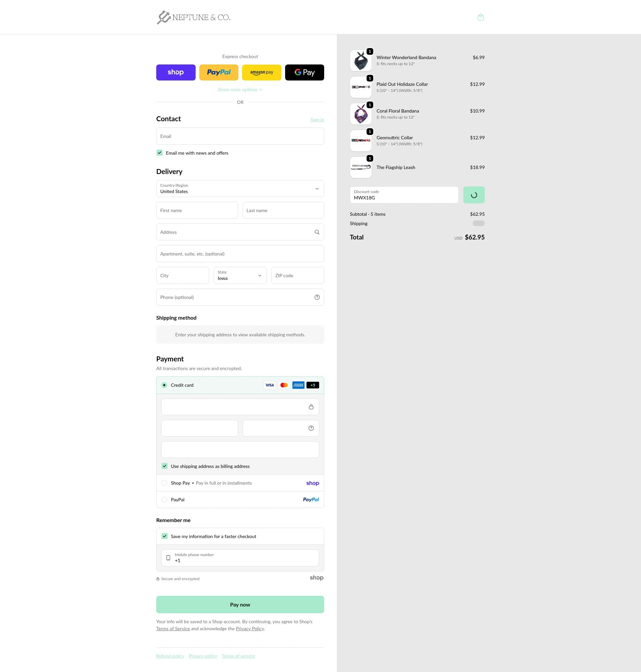The image size is (641, 672).
Task: Open the Refund policy link
Action: 170,656
